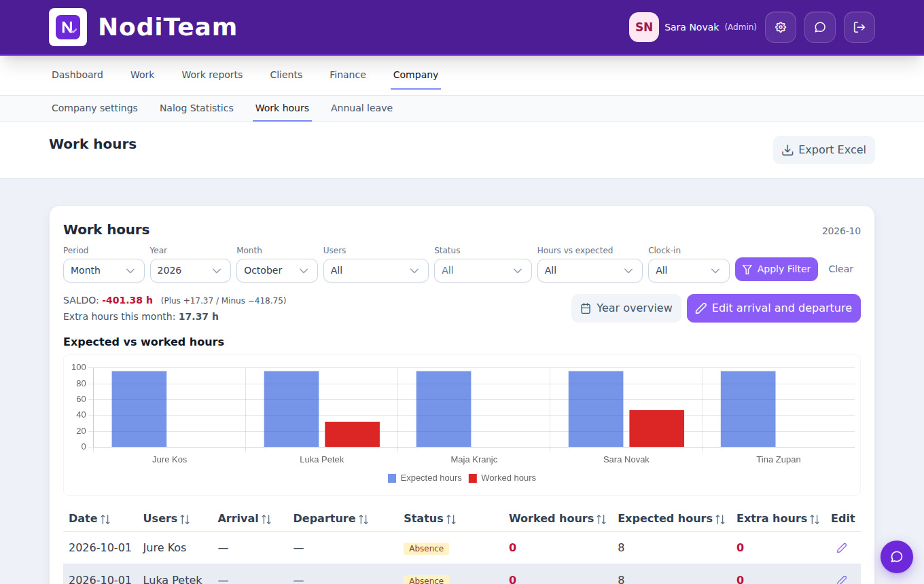The image size is (924, 584).
Task: Click Luka Petek's red worked hours bar
Action: [x=352, y=435]
